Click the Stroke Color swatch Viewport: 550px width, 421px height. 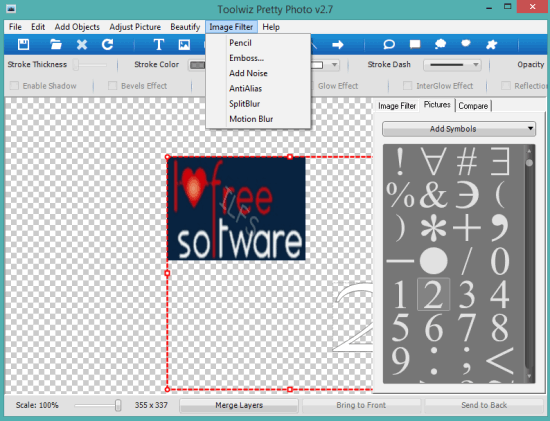pos(197,65)
